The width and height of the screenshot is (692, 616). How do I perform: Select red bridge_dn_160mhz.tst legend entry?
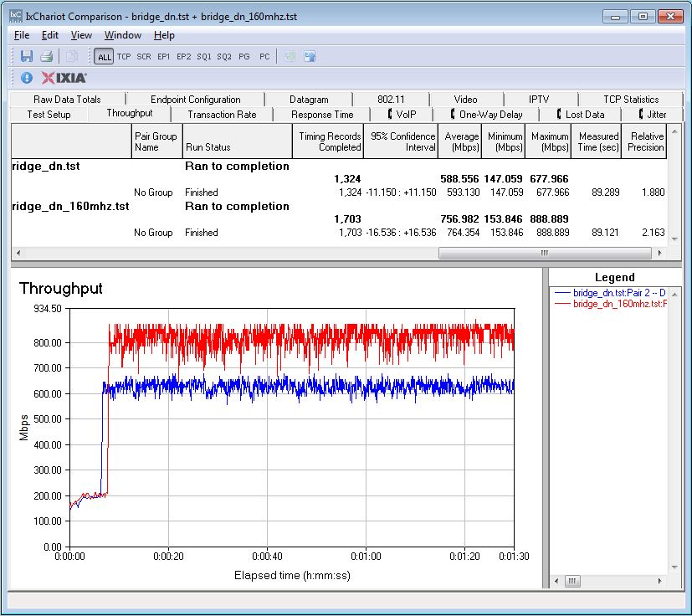click(610, 304)
